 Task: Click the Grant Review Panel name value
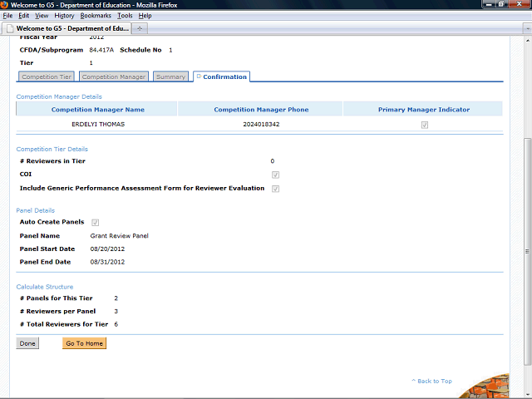point(119,236)
